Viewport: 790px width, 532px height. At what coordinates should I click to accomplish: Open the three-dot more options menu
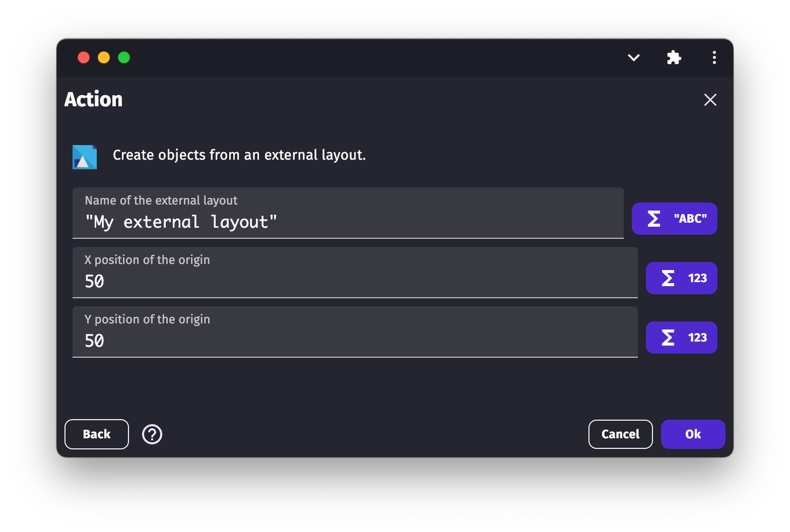[714, 57]
